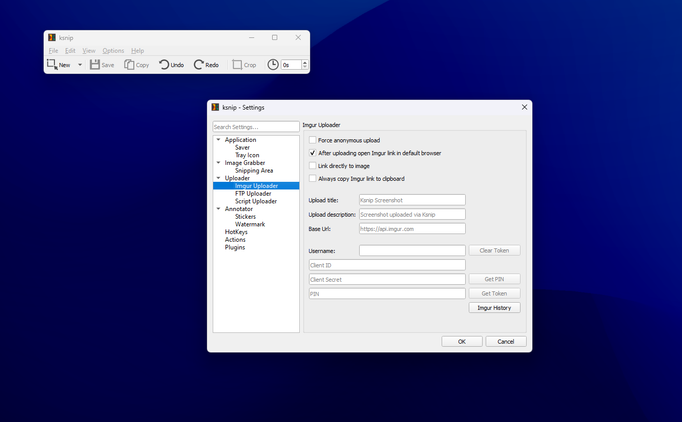Screen dimensions: 682x422
Task: Select FTP Uploader in settings tree
Action: [253, 194]
